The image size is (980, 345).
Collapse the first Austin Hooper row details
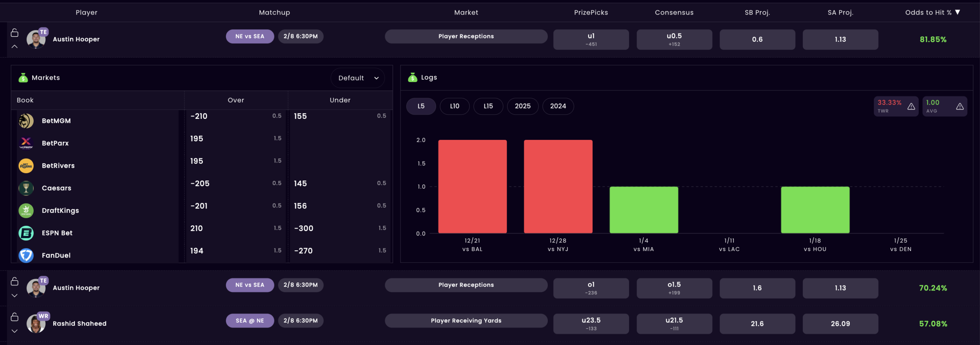pos(15,47)
